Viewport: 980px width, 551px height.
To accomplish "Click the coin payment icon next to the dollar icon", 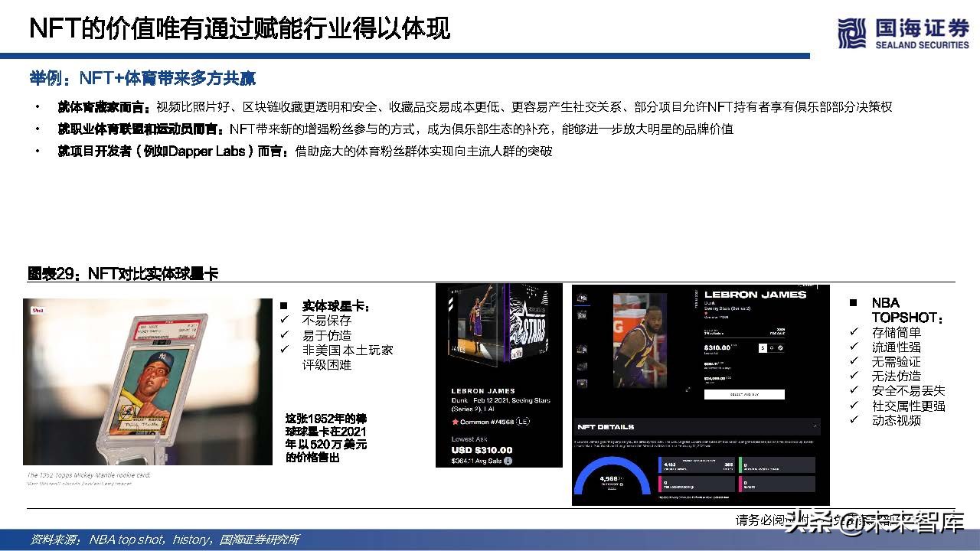I will point(772,348).
